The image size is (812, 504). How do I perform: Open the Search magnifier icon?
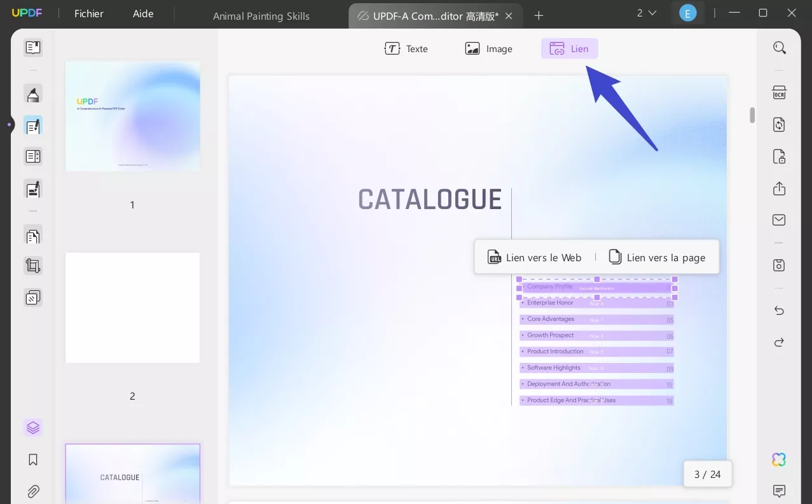point(779,48)
